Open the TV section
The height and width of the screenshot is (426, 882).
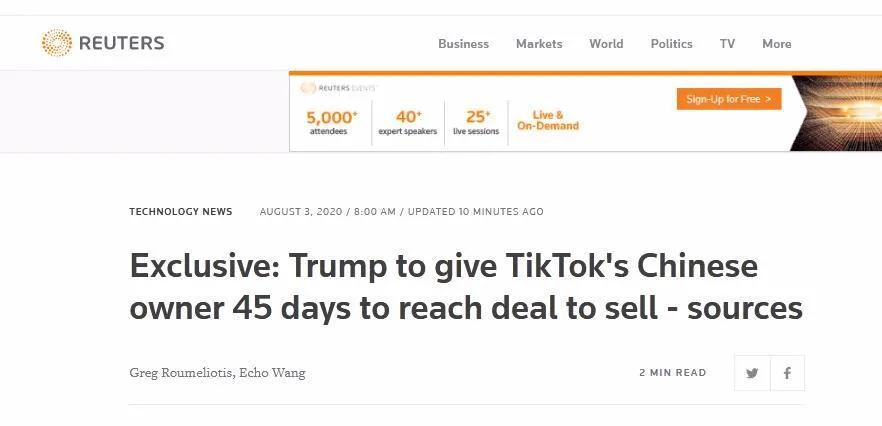(x=727, y=44)
